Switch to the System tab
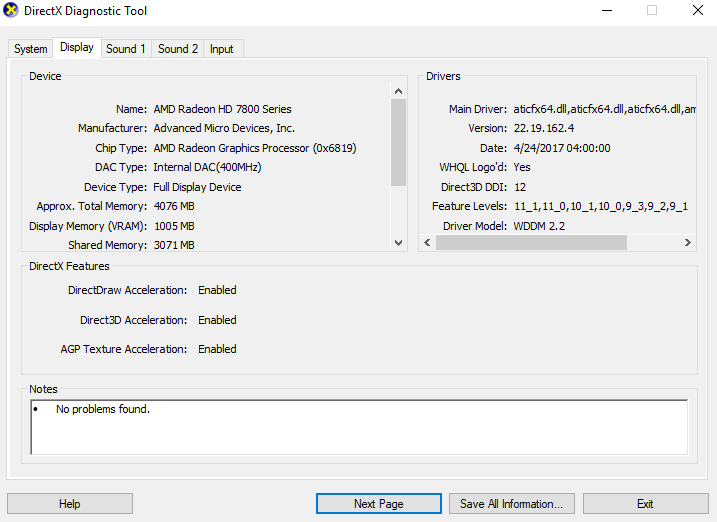The width and height of the screenshot is (717, 522). pyautogui.click(x=31, y=49)
